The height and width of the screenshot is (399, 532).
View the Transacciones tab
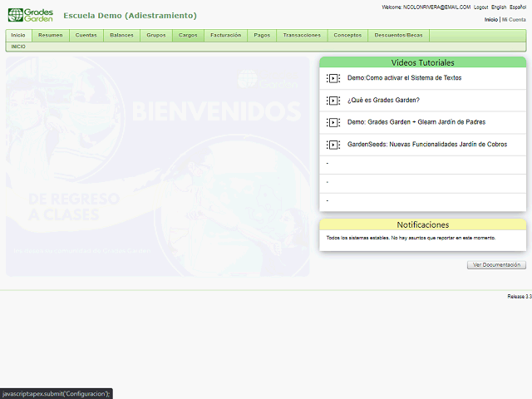coord(302,35)
